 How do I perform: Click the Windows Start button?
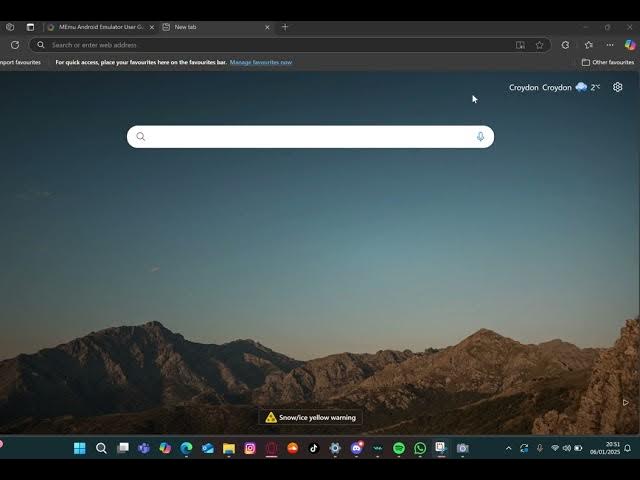[x=79, y=448]
